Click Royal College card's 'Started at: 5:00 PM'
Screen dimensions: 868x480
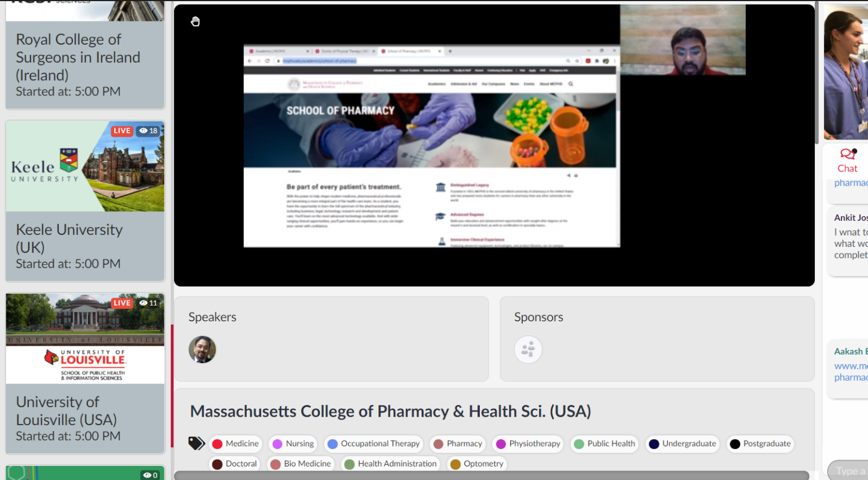pyautogui.click(x=68, y=91)
